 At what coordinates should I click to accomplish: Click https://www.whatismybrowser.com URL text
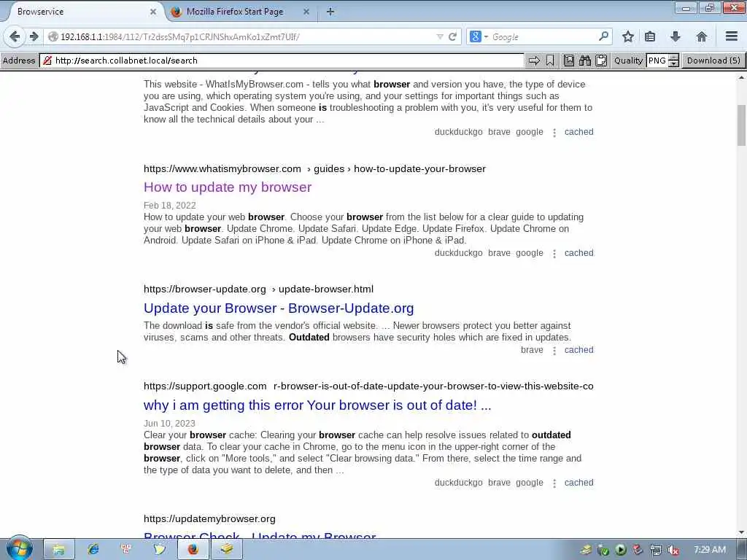(222, 168)
